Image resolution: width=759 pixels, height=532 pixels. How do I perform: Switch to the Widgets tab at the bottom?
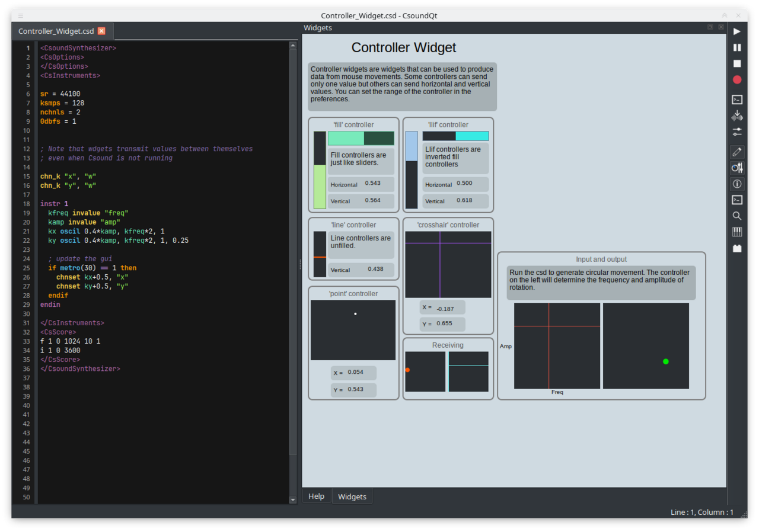(352, 496)
